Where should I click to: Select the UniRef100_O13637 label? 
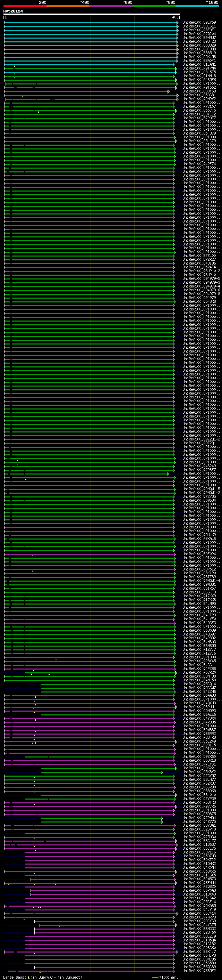pos(199,844)
